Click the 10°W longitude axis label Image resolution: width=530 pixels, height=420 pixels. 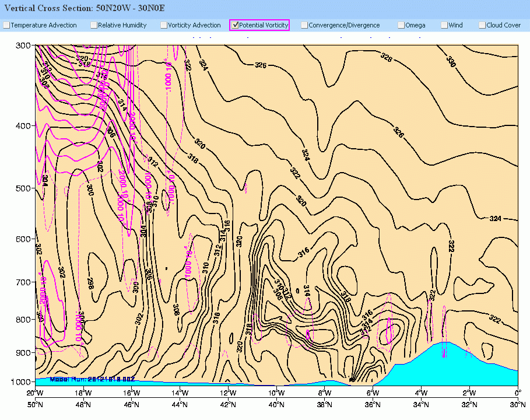click(276, 392)
